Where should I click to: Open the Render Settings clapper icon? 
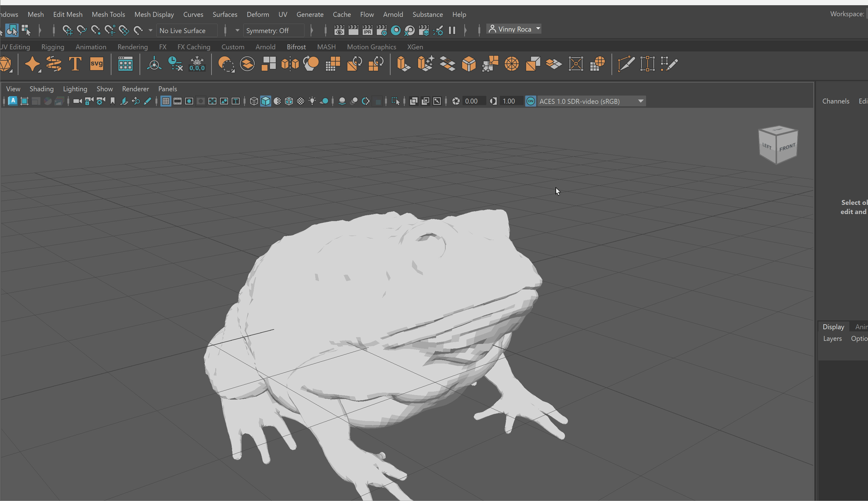(x=381, y=31)
